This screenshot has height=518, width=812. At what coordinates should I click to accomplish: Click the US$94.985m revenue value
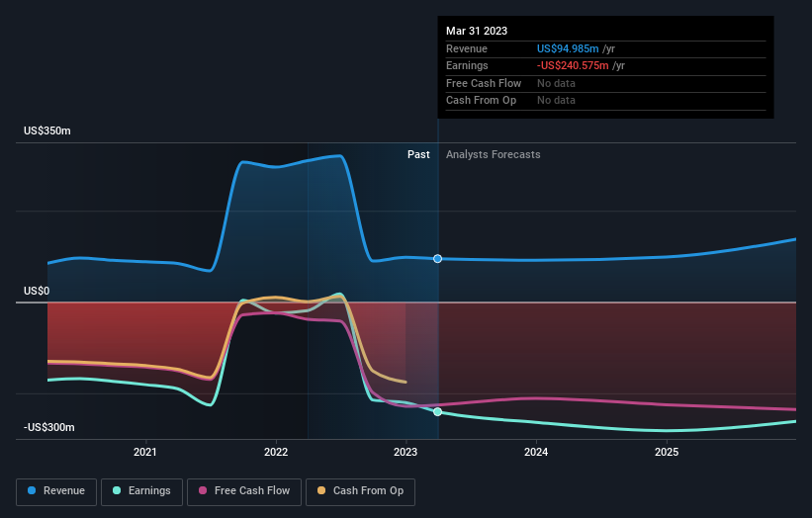pyautogui.click(x=568, y=48)
